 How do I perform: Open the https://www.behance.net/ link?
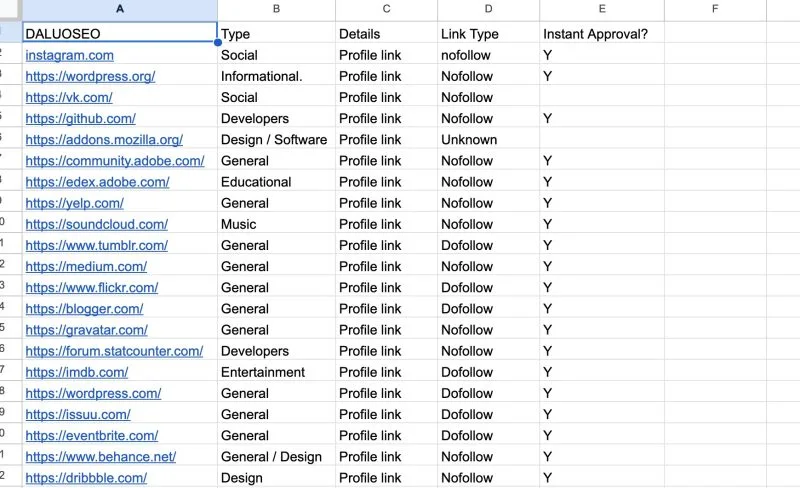(101, 457)
